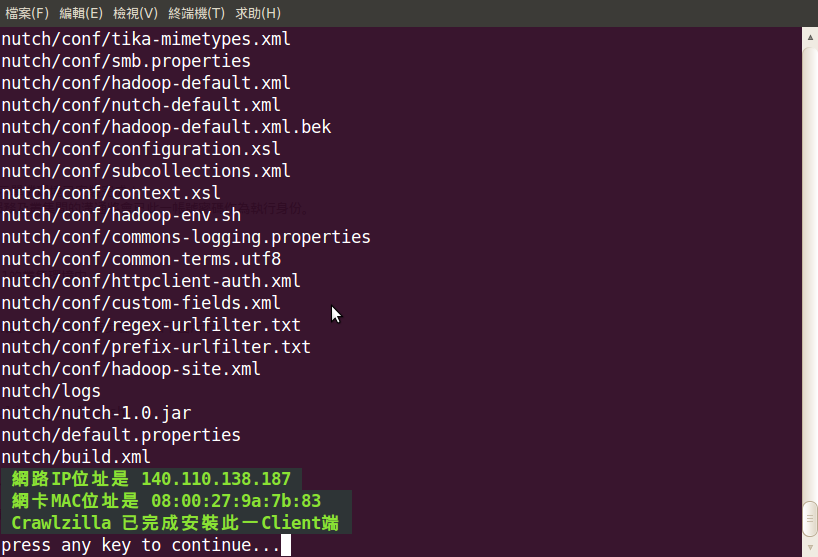Open the 求助(H) help menu
This screenshot has height=557, width=818.
[258, 13]
